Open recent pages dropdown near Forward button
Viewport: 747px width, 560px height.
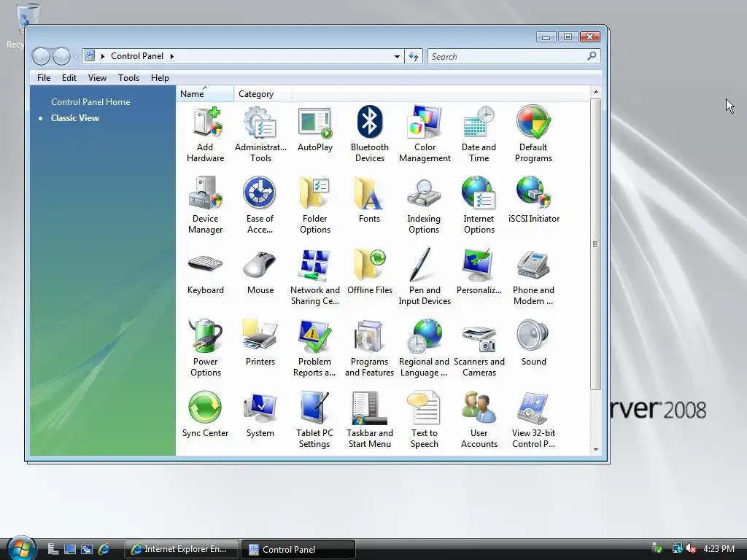[x=76, y=57]
